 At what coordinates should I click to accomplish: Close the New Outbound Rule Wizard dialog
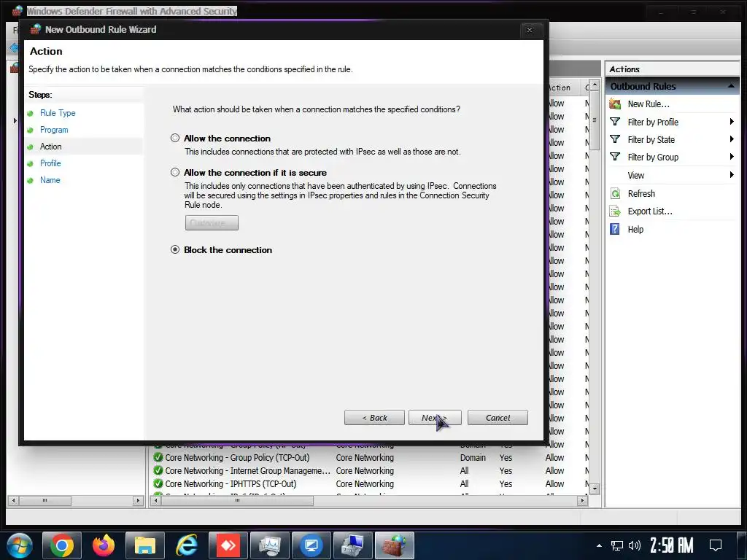click(x=530, y=30)
